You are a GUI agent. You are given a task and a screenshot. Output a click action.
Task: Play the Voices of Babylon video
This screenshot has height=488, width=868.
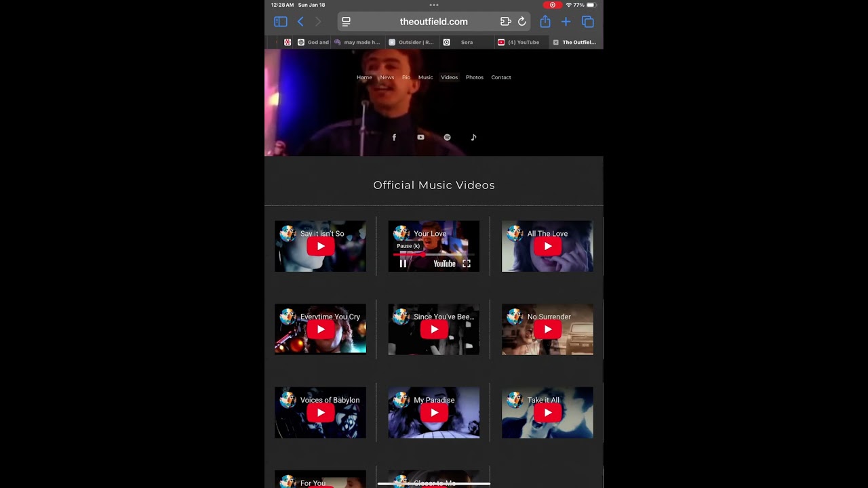320,413
